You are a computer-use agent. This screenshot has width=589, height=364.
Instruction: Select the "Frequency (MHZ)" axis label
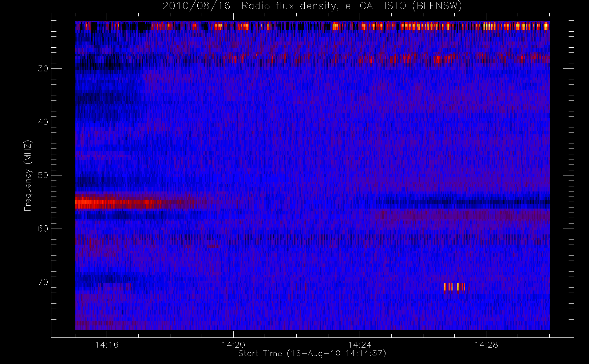pyautogui.click(x=28, y=175)
